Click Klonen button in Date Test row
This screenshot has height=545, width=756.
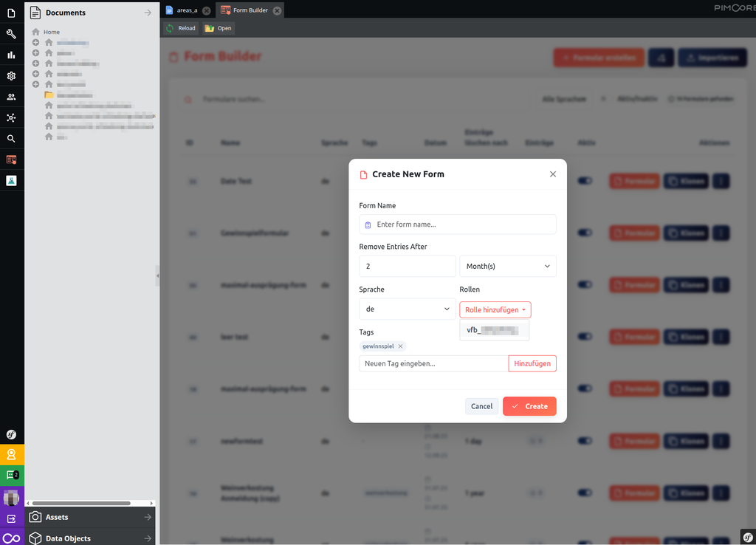click(686, 182)
